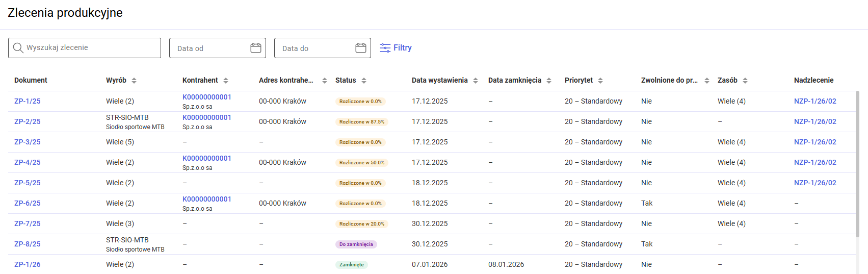Open order ZP-2/25
The image size is (868, 274).
[28, 121]
